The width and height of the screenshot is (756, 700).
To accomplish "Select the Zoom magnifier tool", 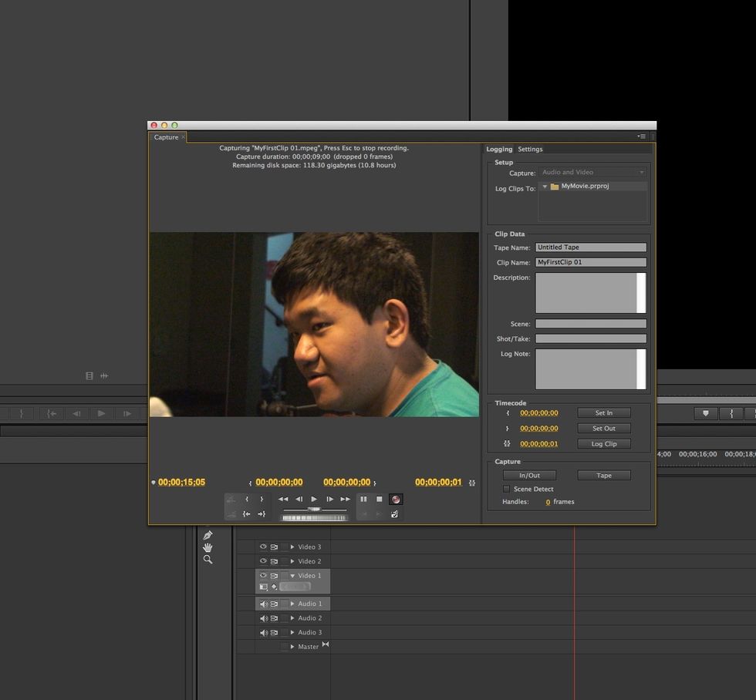I will [x=208, y=560].
